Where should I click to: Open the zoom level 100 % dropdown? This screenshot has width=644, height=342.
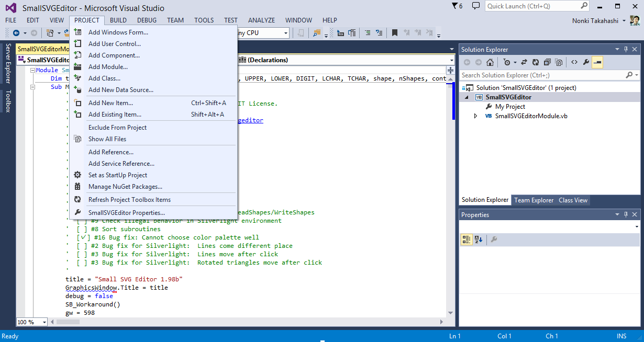(x=44, y=322)
